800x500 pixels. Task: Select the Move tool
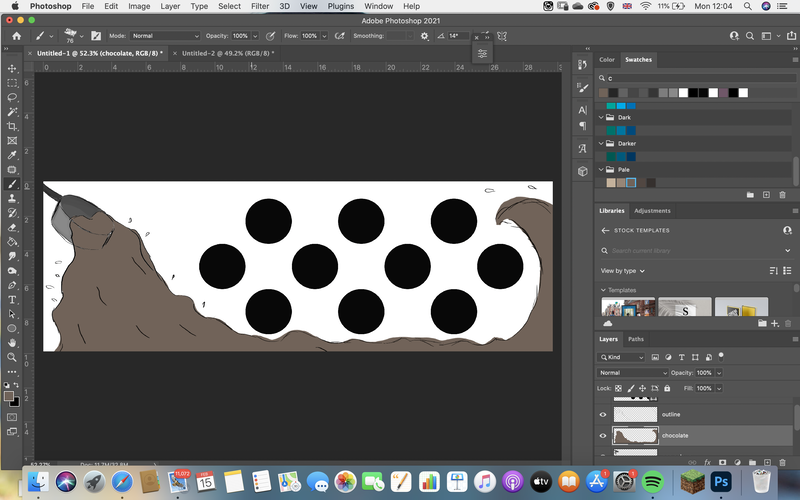tap(12, 68)
